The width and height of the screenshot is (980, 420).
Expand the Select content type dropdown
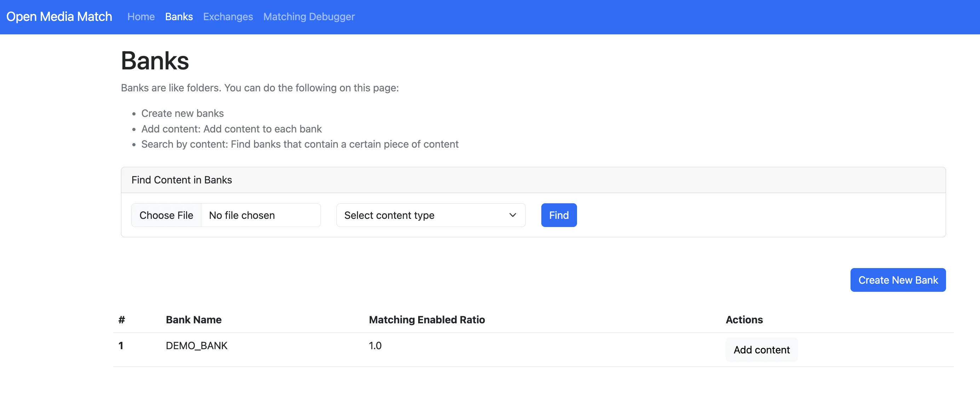tap(431, 215)
